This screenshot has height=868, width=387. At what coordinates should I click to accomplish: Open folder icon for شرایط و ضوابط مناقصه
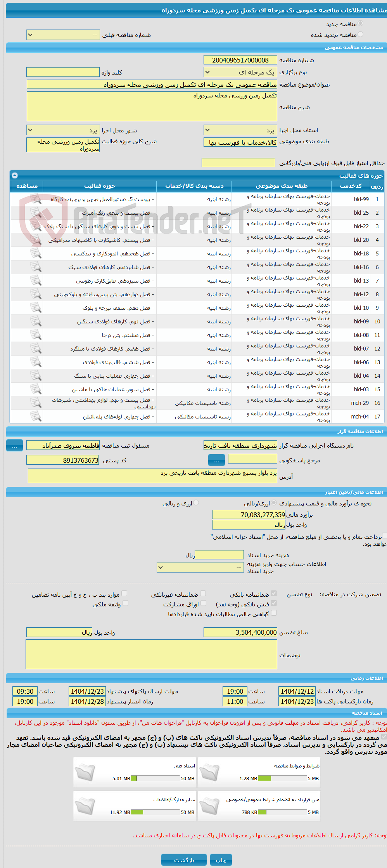210,772
